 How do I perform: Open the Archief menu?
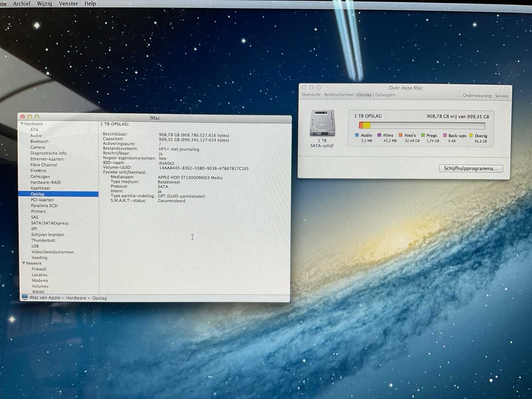click(x=22, y=4)
